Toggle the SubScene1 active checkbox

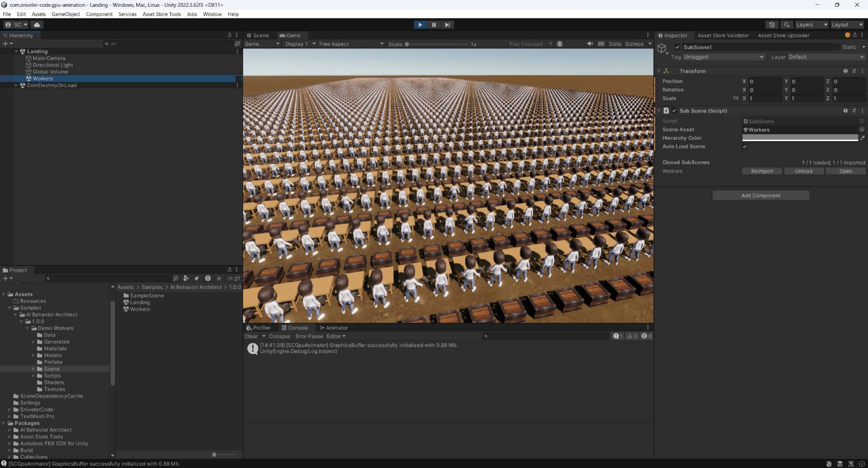pyautogui.click(x=677, y=47)
